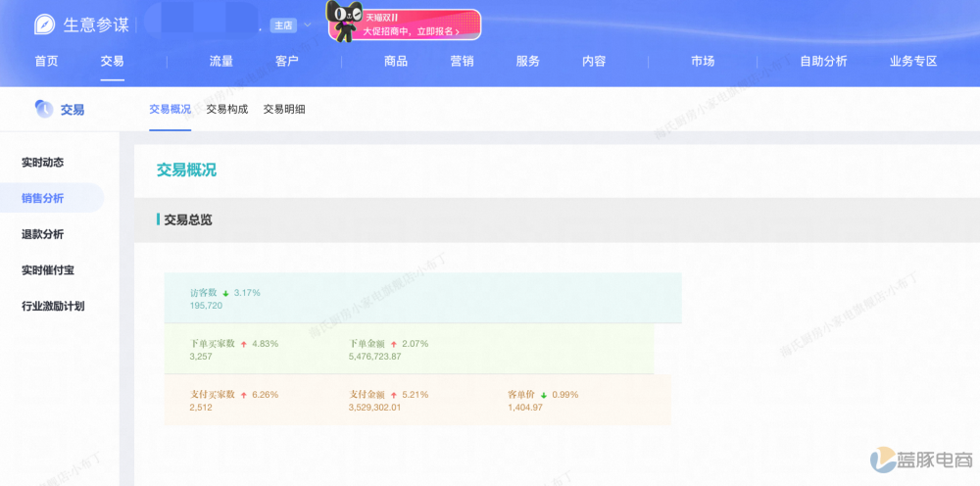Viewport: 980px width, 486px height.
Task: Click the value 5,476,723.87
Action: (375, 357)
